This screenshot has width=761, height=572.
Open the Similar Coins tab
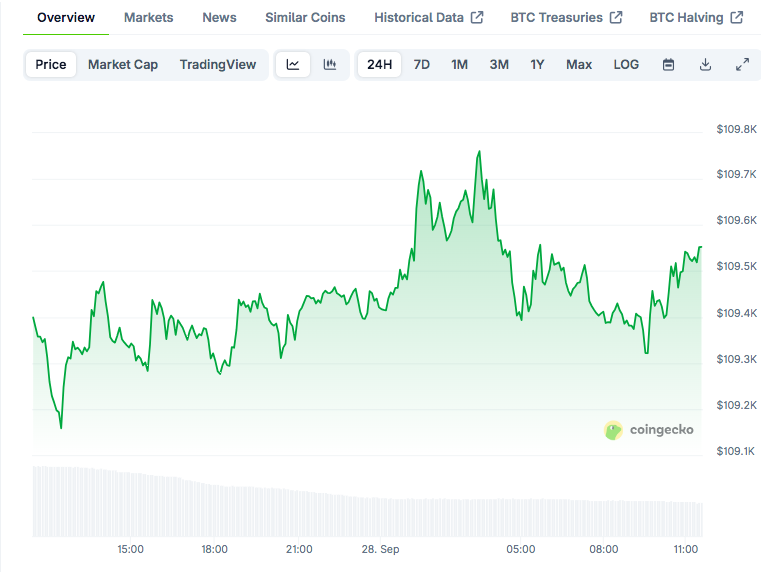pyautogui.click(x=305, y=18)
